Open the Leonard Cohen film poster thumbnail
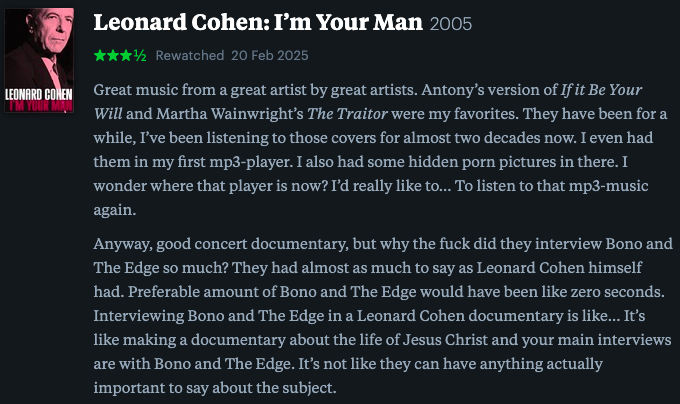The width and height of the screenshot is (680, 404). 39,60
